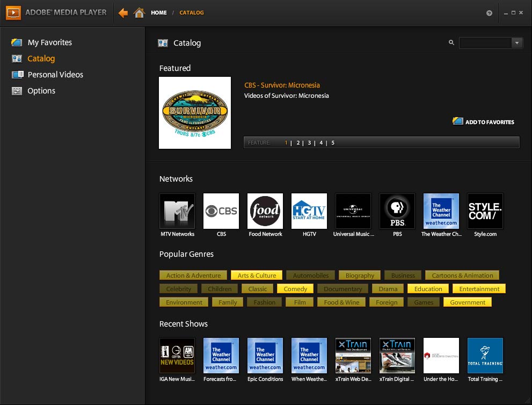Select the Celebrity genre tag
Viewport: 532px width, 405px height.
click(x=178, y=289)
